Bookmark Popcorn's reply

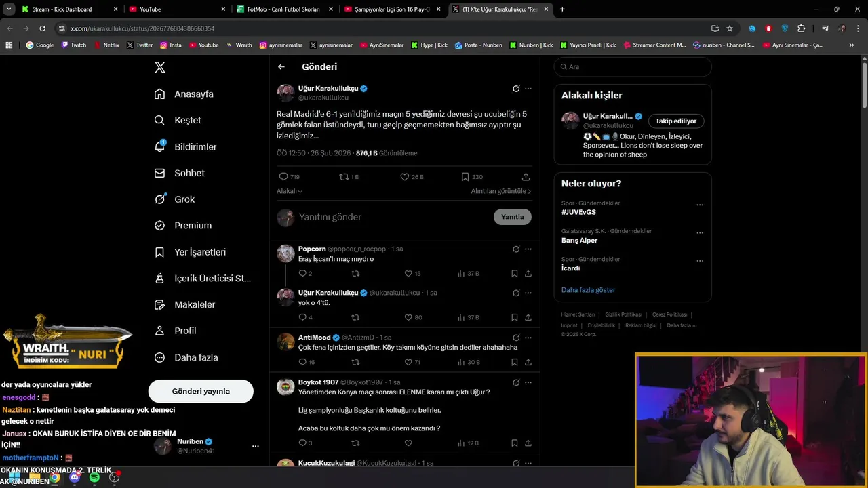pos(515,274)
